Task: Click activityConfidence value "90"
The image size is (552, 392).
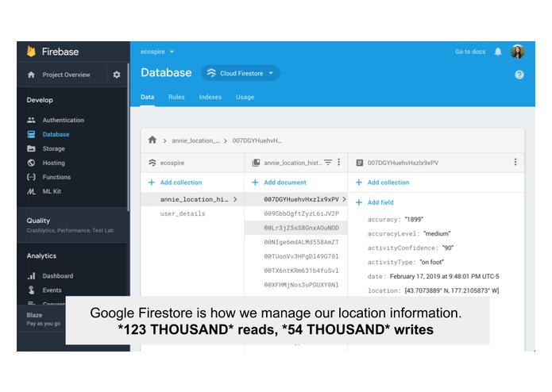Action: click(448, 248)
